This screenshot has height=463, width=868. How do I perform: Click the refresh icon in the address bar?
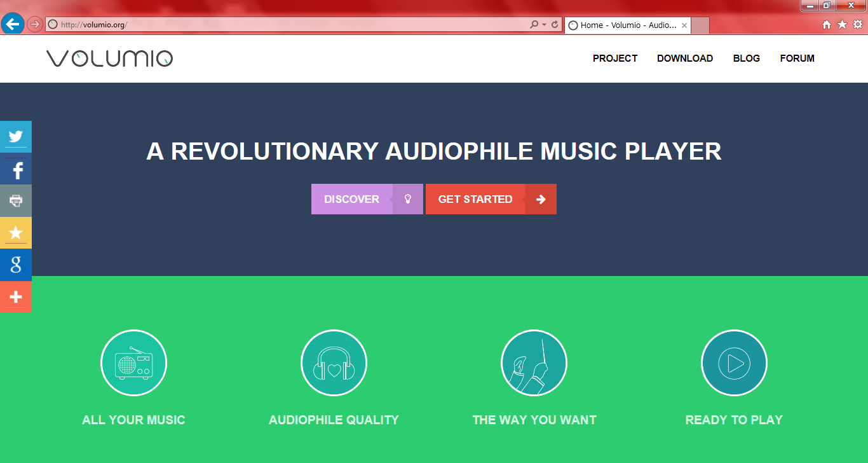(555, 25)
